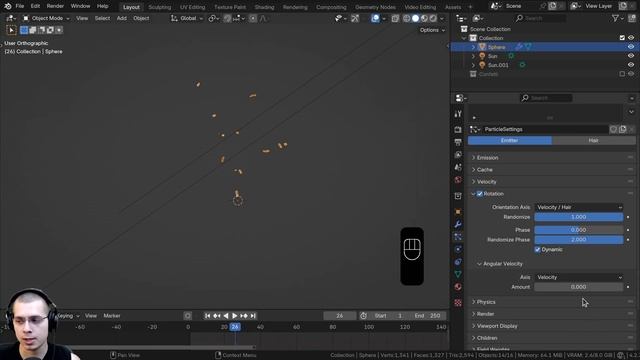Toggle X-ray view icon

(395, 18)
